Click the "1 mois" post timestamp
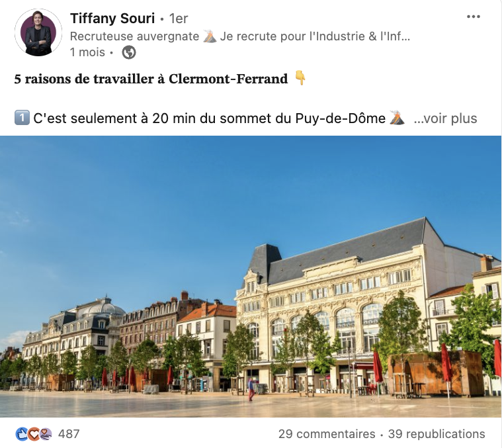502x448 pixels. (x=87, y=52)
